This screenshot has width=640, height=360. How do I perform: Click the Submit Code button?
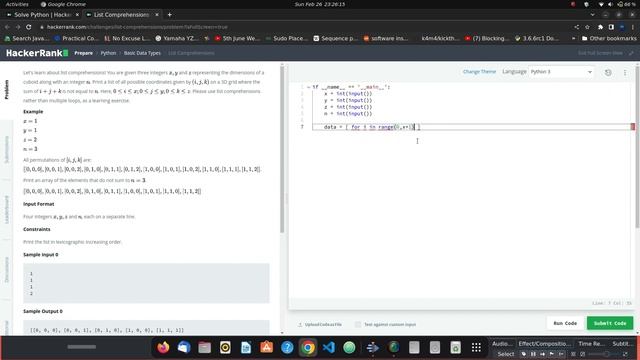(610, 323)
